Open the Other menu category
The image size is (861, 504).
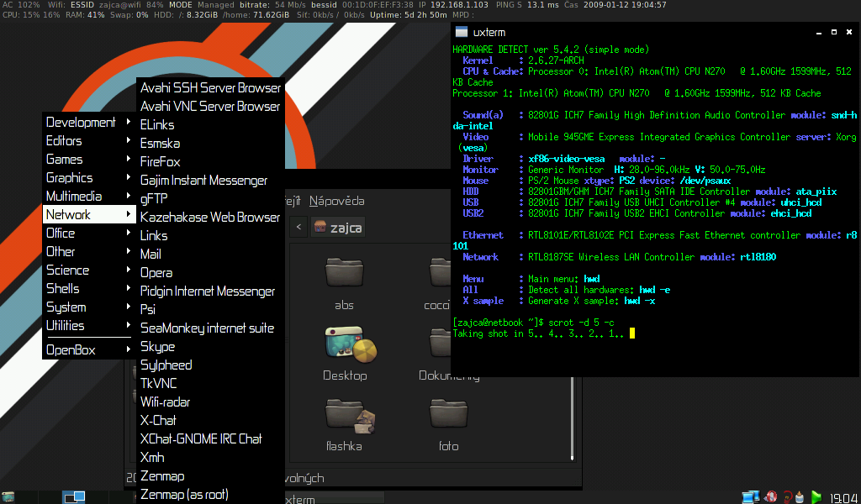coord(87,251)
